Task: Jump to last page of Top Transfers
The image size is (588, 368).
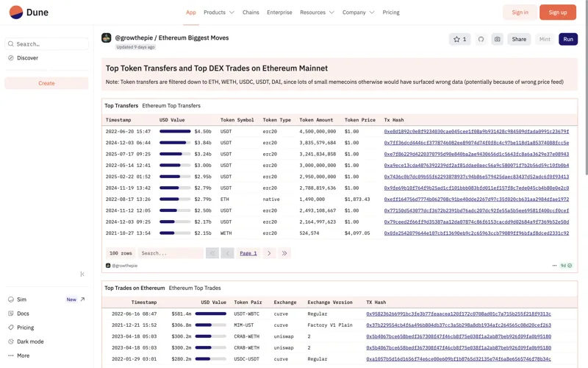Action: (284, 253)
